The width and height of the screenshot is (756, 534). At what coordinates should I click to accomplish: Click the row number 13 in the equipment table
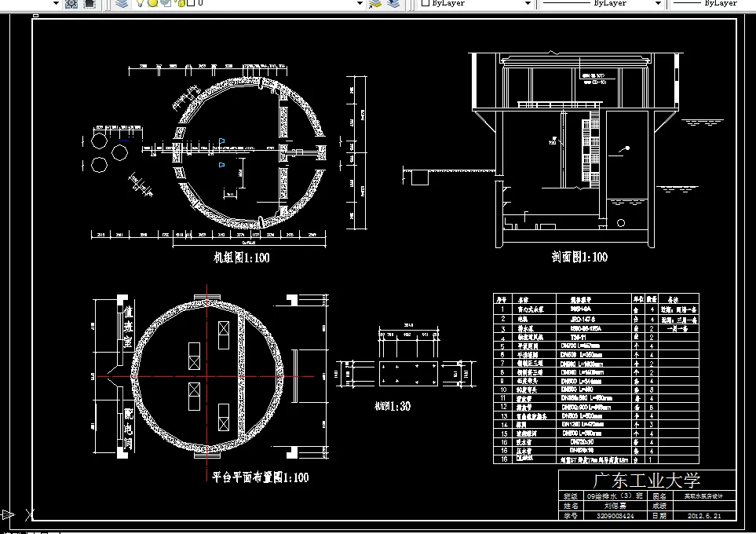pyautogui.click(x=504, y=416)
